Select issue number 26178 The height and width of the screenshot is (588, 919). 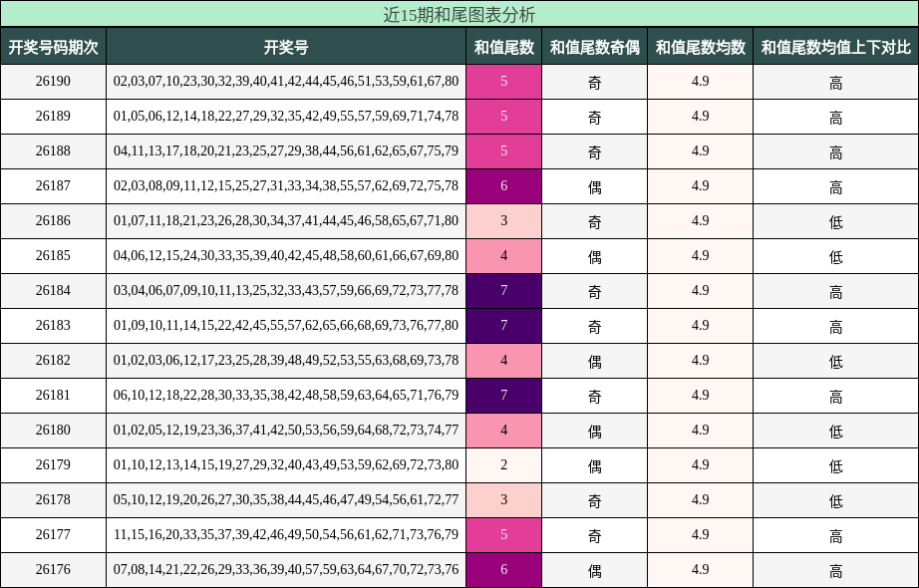53,499
